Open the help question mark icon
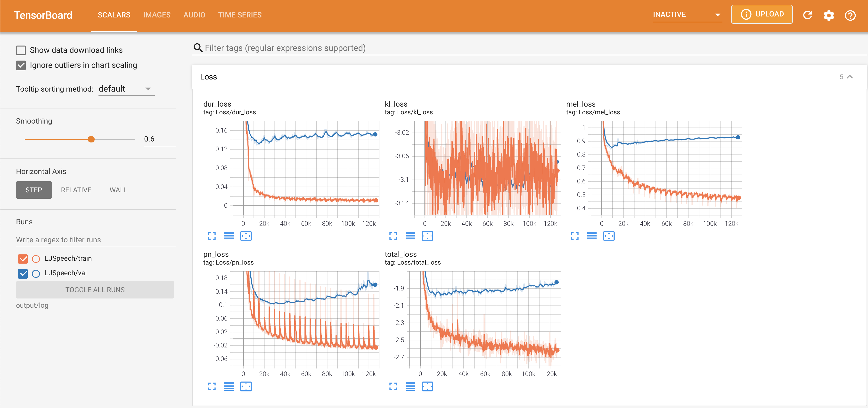The height and width of the screenshot is (408, 868). point(850,15)
